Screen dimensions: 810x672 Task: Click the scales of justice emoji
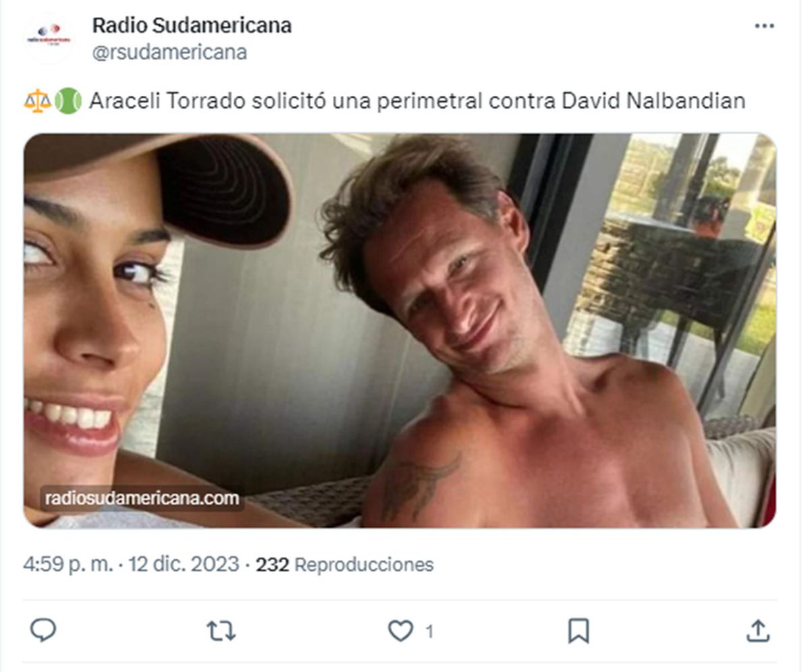[37, 101]
